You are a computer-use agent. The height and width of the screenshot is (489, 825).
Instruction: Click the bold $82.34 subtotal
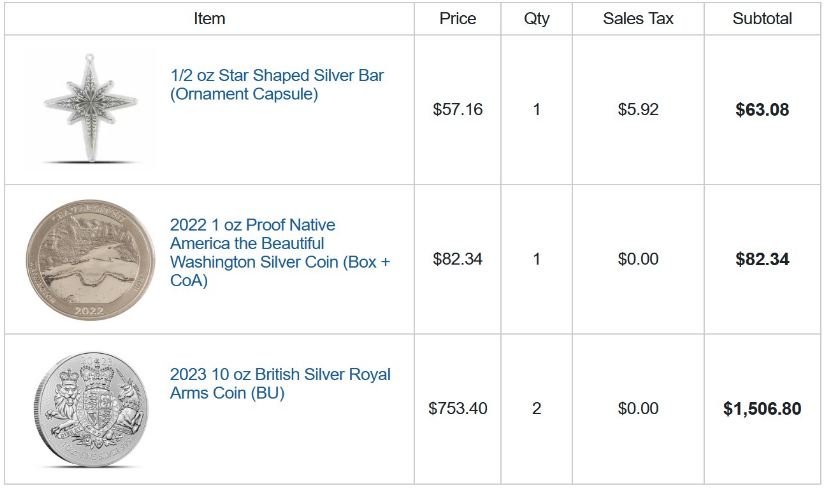click(x=762, y=259)
